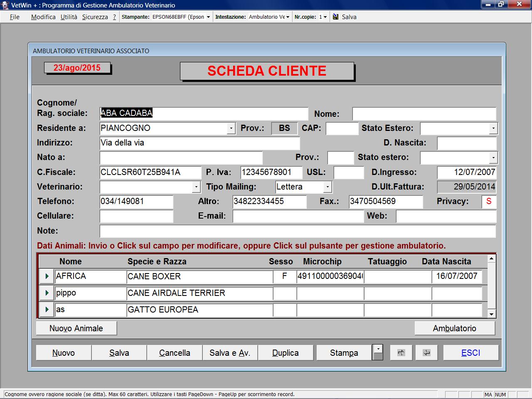
Task: Click the 16/07/2007 birth date cell
Action: click(x=457, y=276)
